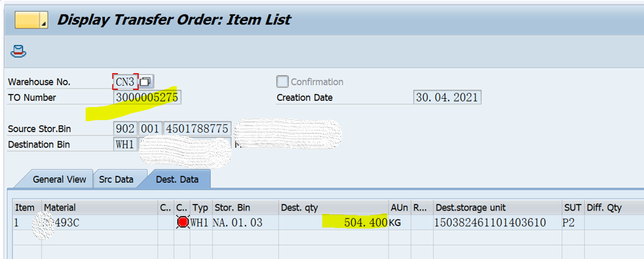
Task: Click source bin field 4501788775
Action: tap(198, 129)
